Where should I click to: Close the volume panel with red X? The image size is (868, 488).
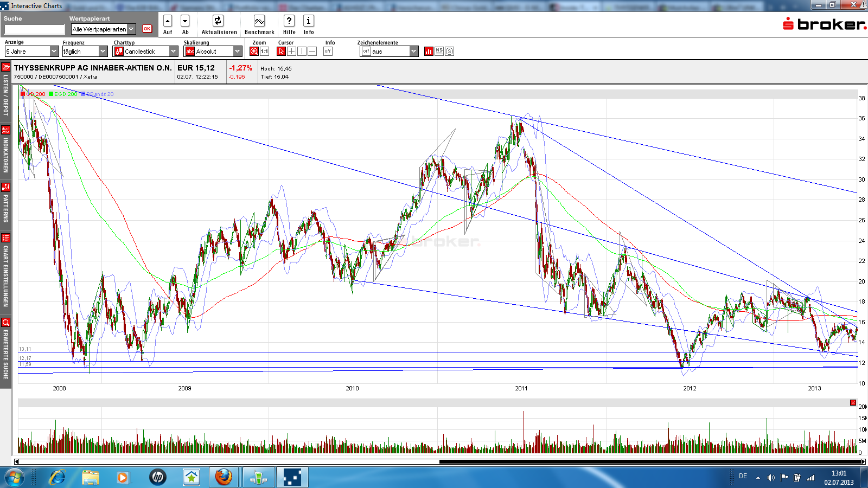click(x=853, y=403)
